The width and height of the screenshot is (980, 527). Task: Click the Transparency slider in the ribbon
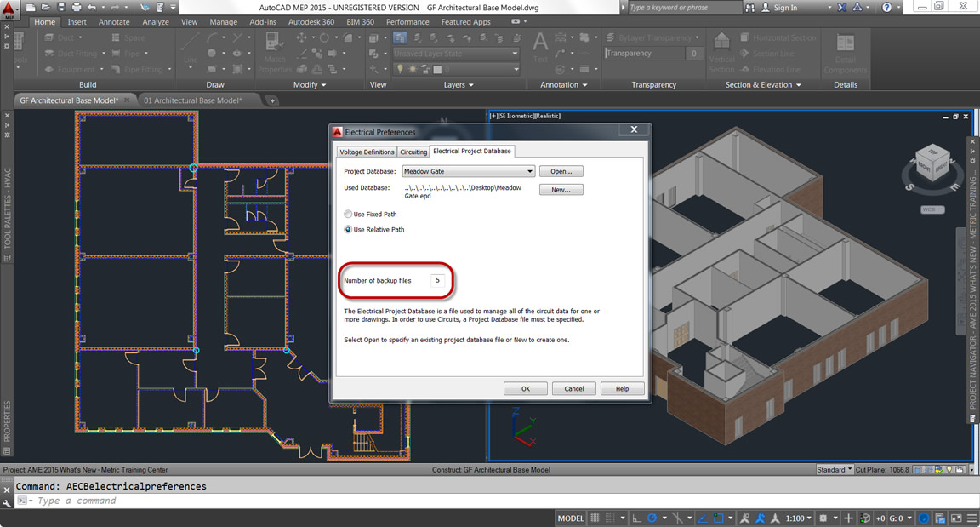644,54
